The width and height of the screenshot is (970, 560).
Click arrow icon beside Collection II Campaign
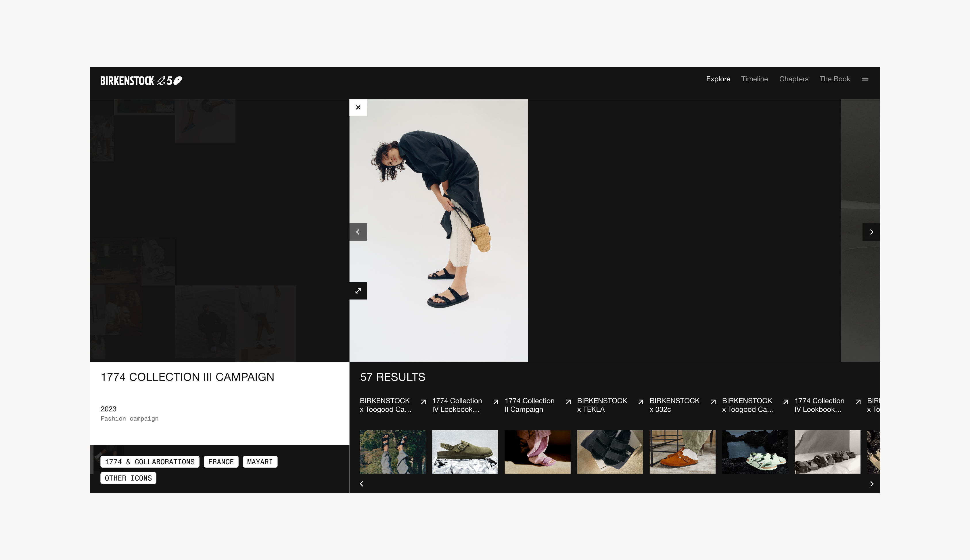tap(568, 402)
